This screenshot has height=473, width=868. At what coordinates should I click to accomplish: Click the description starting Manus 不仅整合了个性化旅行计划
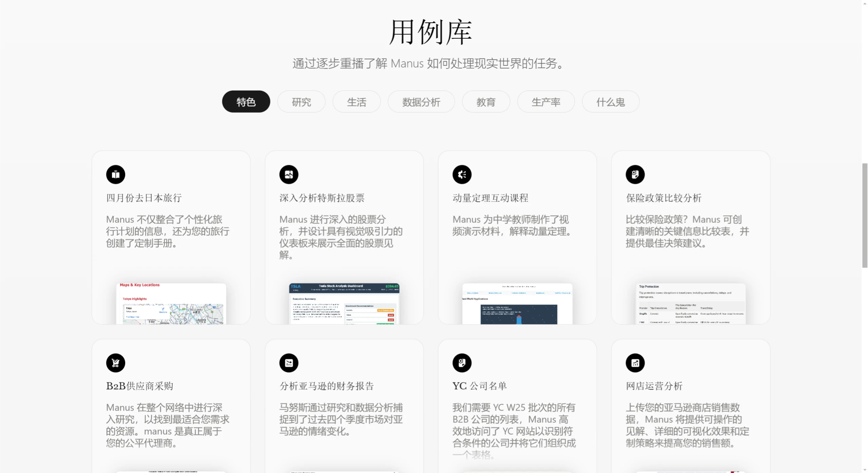168,231
